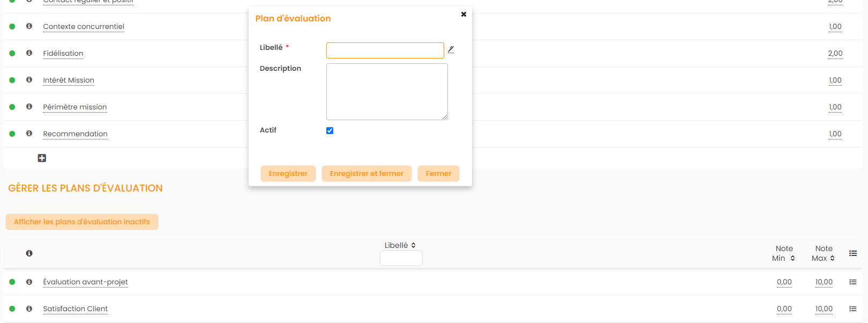Click info icon for Contexte concurrentiel

(x=29, y=26)
